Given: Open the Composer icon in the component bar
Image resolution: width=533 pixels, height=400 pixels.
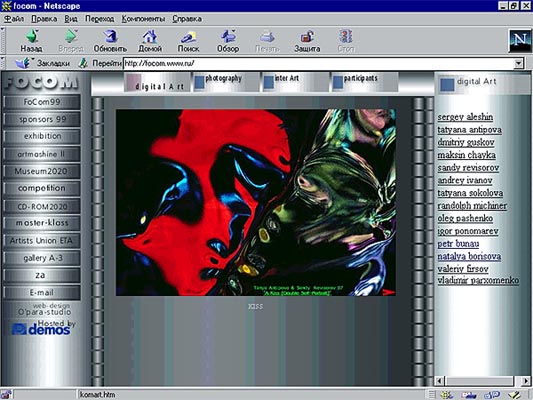Looking at the screenshot, I should (x=515, y=395).
